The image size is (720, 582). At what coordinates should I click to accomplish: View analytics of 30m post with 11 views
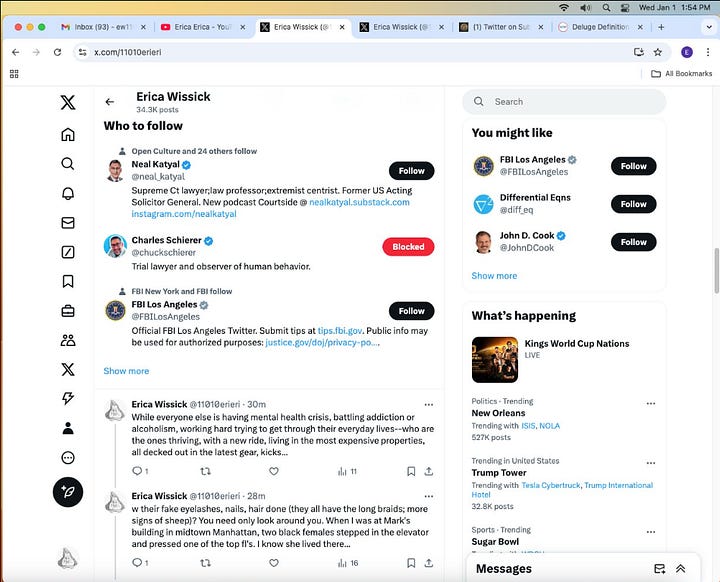click(347, 471)
